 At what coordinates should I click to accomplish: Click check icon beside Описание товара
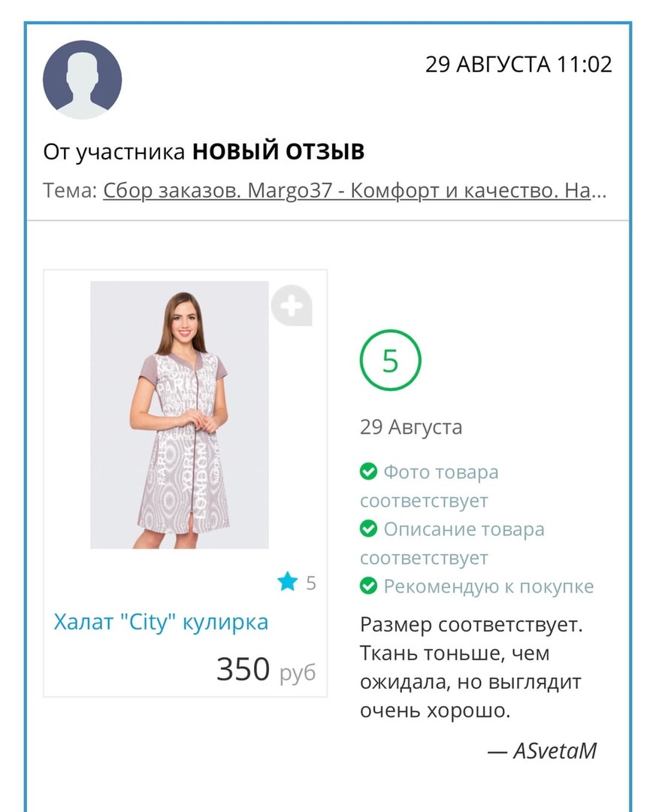(368, 529)
